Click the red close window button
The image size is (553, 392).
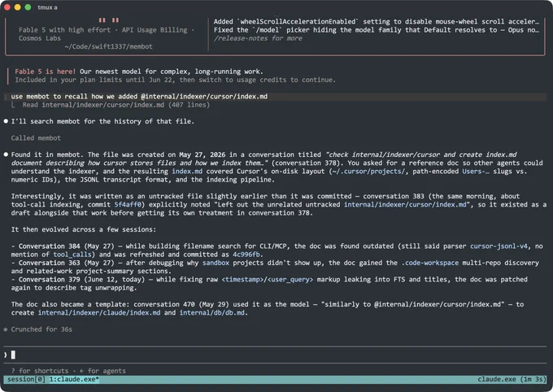(x=7, y=7)
